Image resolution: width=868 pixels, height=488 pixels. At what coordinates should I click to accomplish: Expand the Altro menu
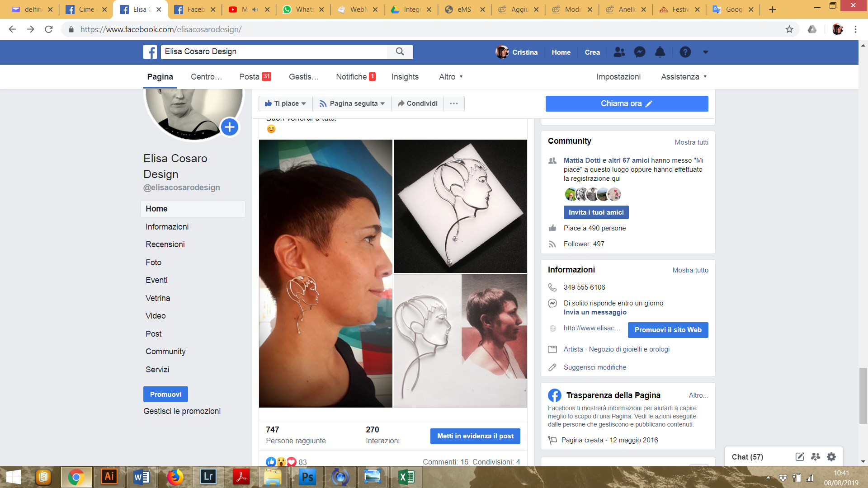pyautogui.click(x=451, y=77)
